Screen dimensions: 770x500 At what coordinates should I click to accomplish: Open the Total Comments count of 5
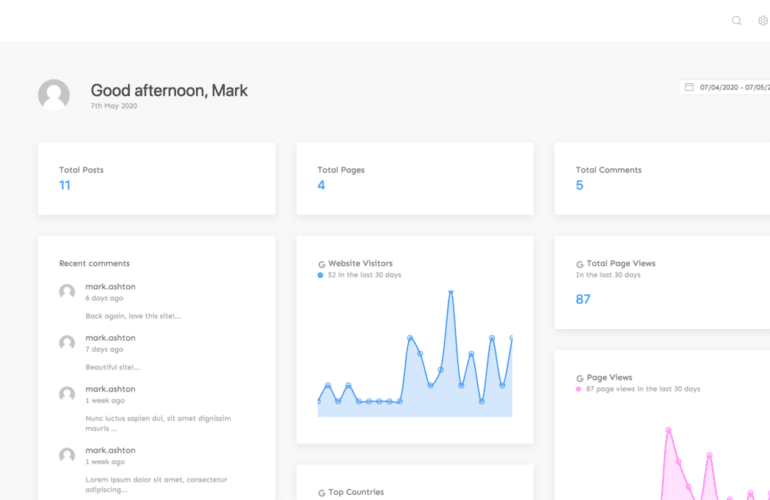(x=579, y=185)
